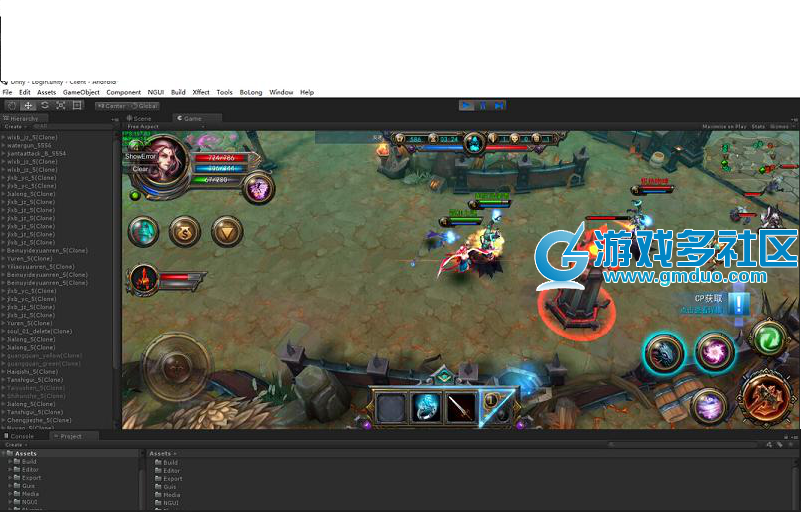Open the BoLong menu
The width and height of the screenshot is (801, 512).
[250, 92]
